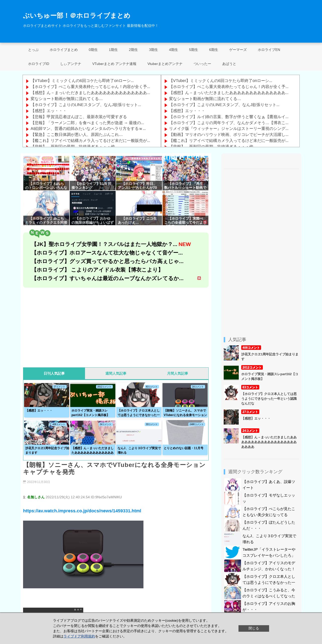Open card クロヱ本人としては思うようにできなかった一
Screen dimensions: 322x644
pyautogui.click(x=139, y=400)
